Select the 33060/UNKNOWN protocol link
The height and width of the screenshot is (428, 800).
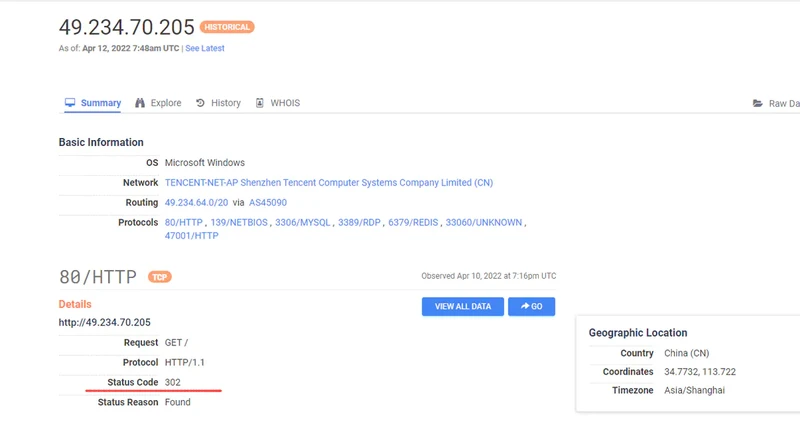coord(484,222)
